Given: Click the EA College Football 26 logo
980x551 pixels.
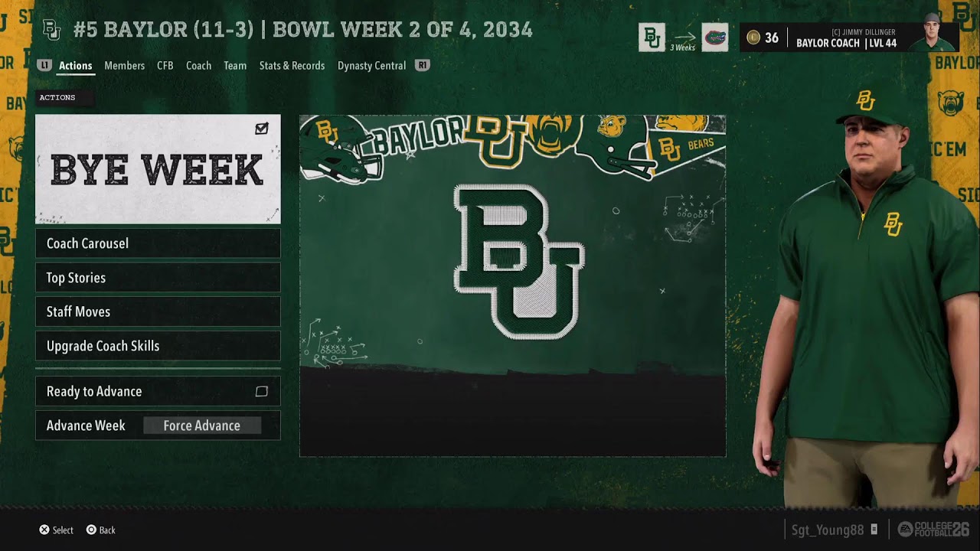Looking at the screenshot, I should pos(933,530).
